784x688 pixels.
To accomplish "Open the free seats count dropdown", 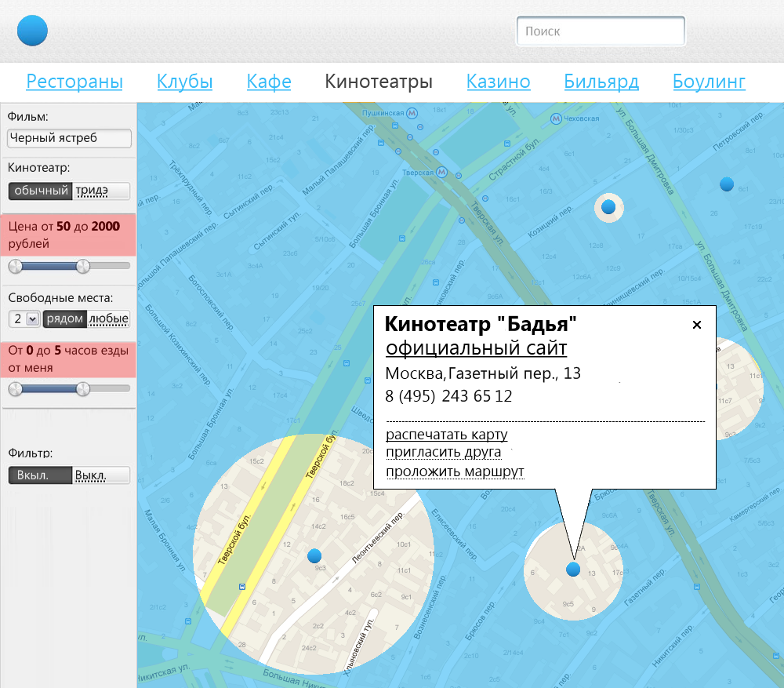I will click(32, 319).
